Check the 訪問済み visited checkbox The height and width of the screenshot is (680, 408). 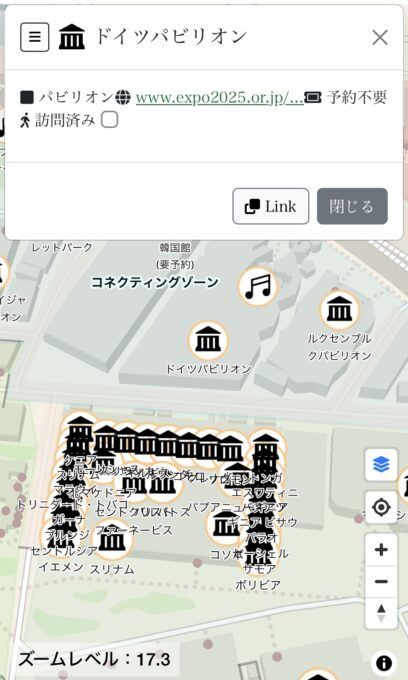click(109, 120)
